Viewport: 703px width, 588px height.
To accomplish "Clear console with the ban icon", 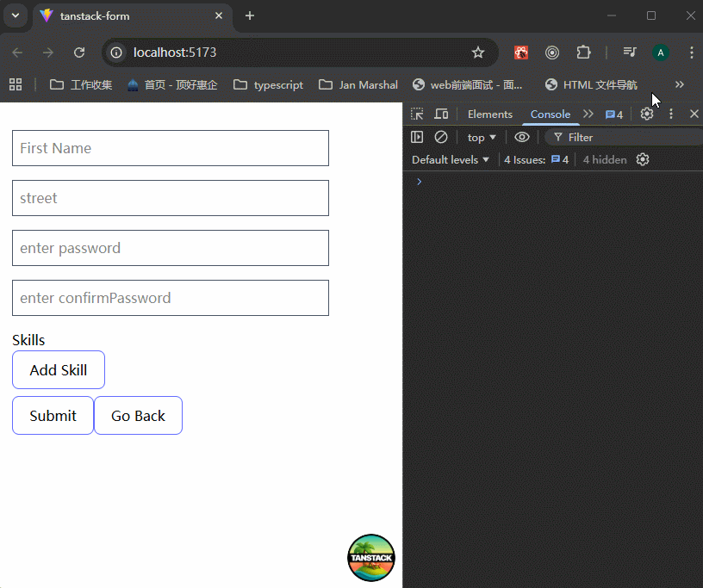I will (441, 137).
